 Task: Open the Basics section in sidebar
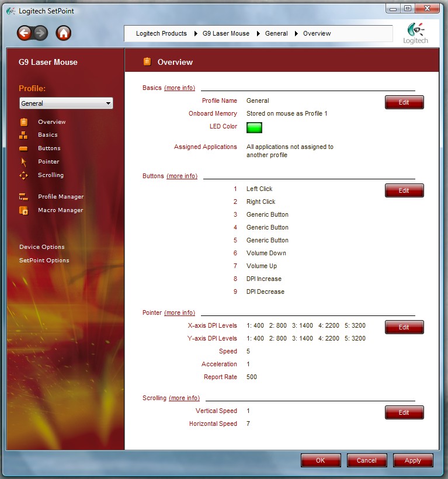point(48,135)
